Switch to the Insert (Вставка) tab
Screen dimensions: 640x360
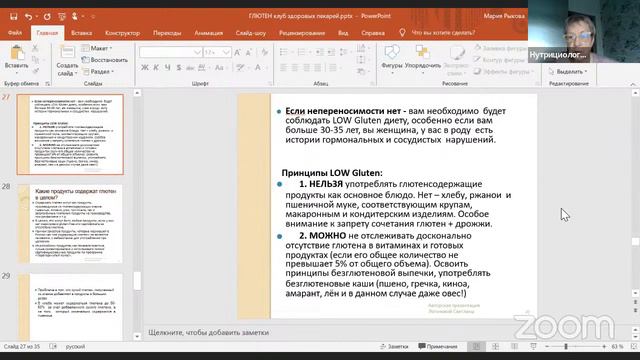(x=81, y=33)
